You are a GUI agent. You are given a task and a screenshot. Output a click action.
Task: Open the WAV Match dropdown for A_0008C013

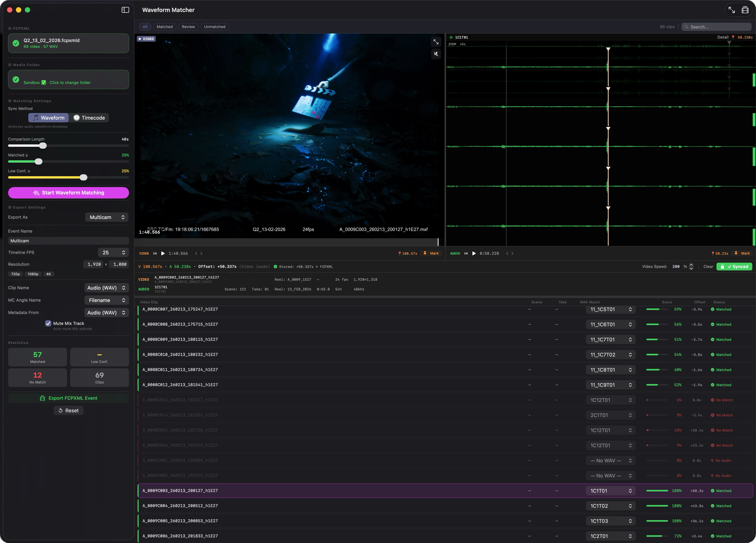[611, 400]
